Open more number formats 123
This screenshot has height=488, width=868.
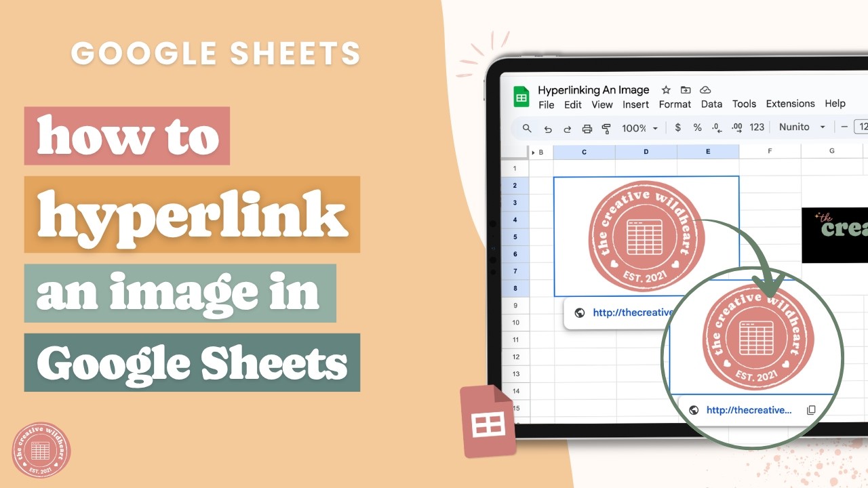(x=757, y=127)
